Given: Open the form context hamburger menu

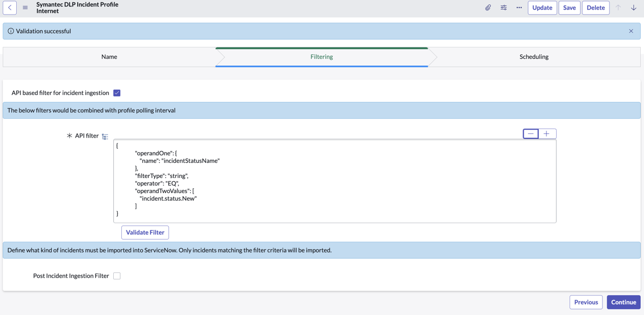Looking at the screenshot, I should tap(25, 8).
